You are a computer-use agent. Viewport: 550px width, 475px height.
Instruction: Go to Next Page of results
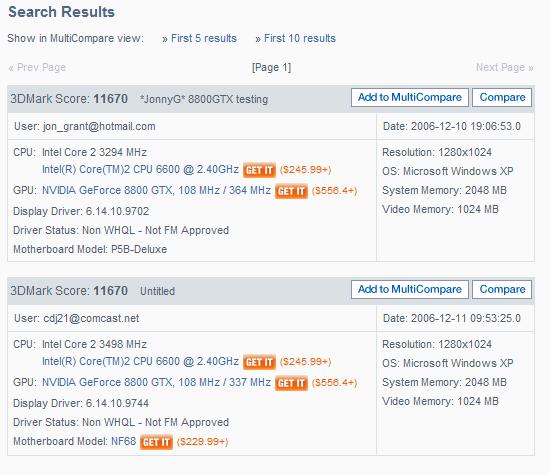tap(504, 67)
